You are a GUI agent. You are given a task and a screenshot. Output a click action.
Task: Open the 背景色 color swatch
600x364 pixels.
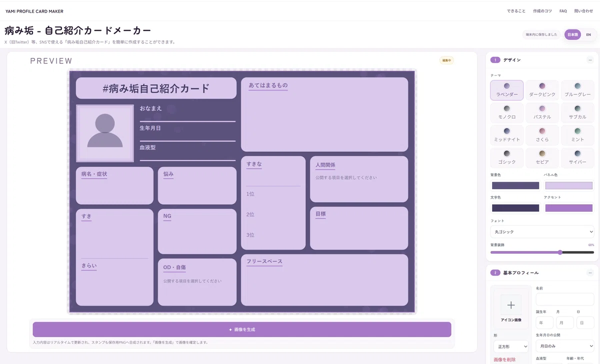[515, 185]
